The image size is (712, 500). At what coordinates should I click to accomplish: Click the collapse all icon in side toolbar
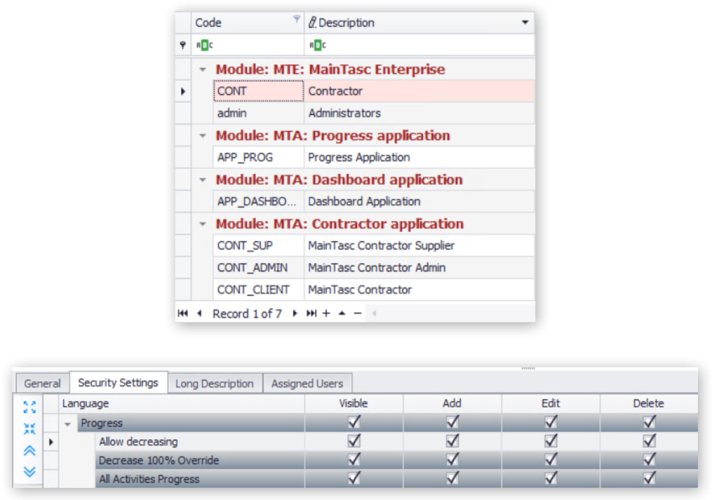tap(29, 428)
